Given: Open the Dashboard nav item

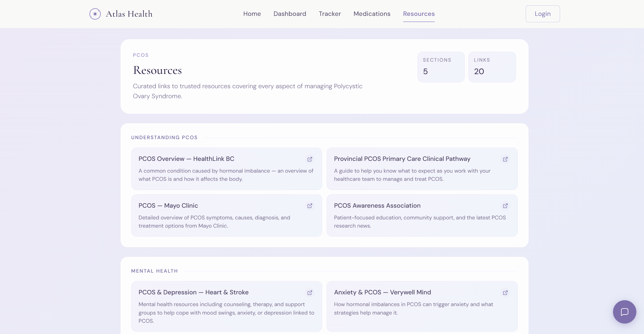Looking at the screenshot, I should [290, 14].
